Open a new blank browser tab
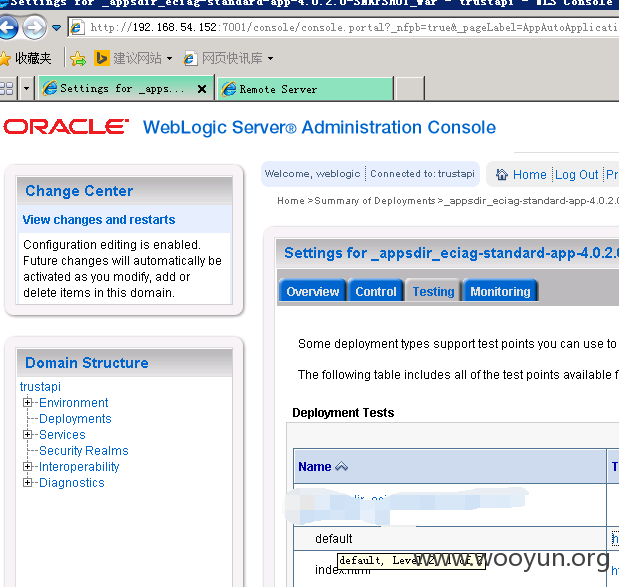 click(410, 89)
